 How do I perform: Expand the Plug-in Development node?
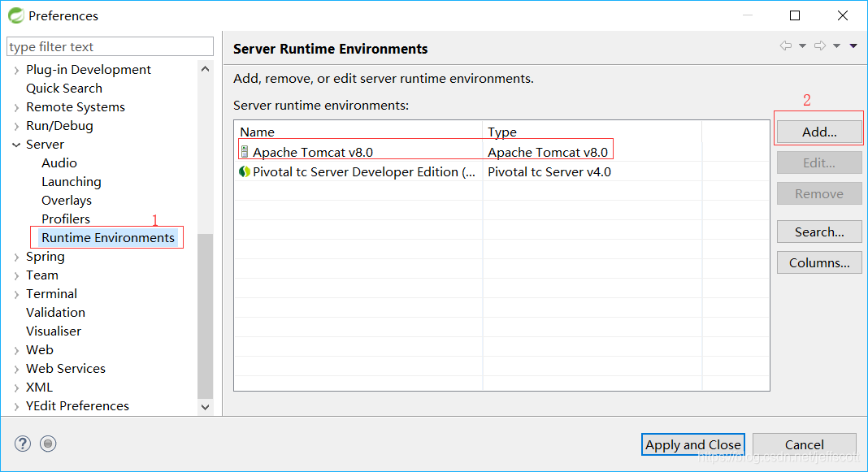point(16,71)
